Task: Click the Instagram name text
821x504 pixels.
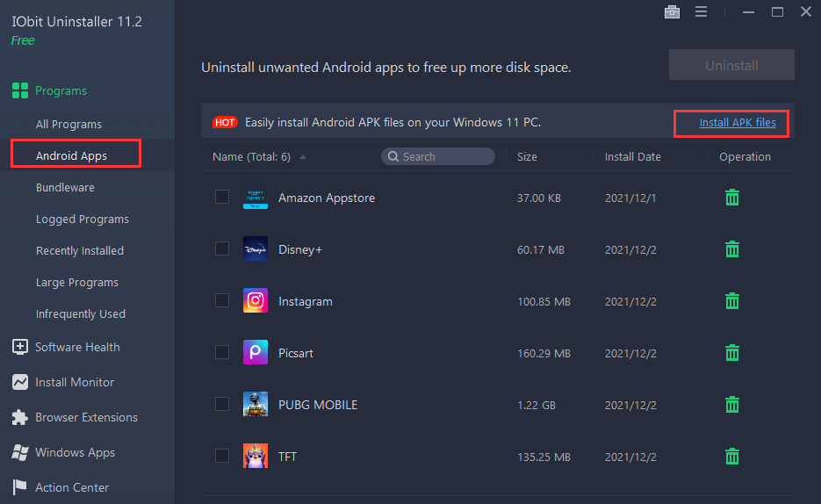Action: (306, 301)
